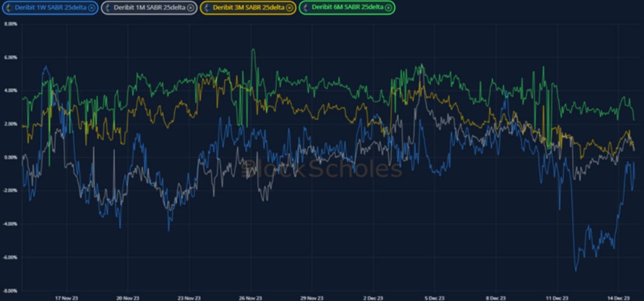Toggle the green Deribit 6M SABR 25delta label
The height and width of the screenshot is (301, 644).
(346, 8)
